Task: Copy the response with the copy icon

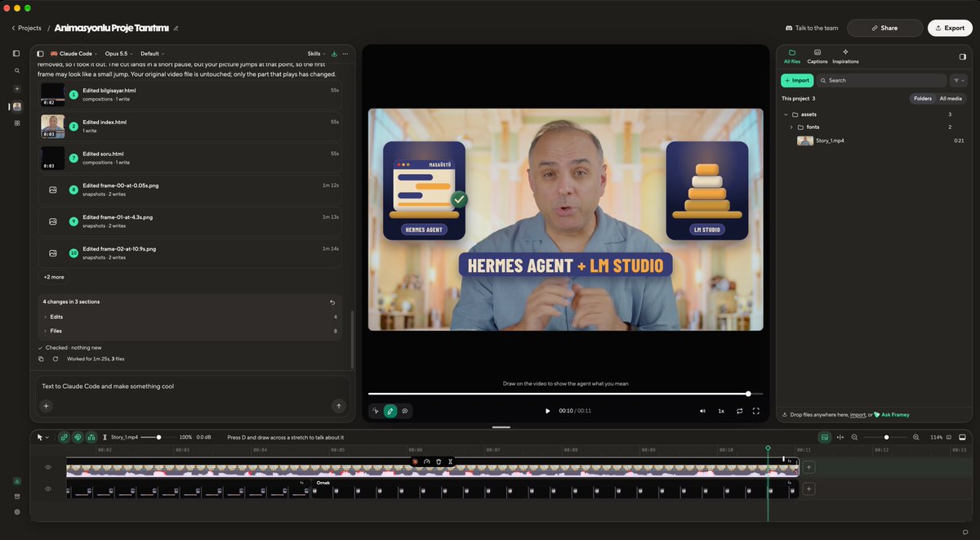Action: 41,359
